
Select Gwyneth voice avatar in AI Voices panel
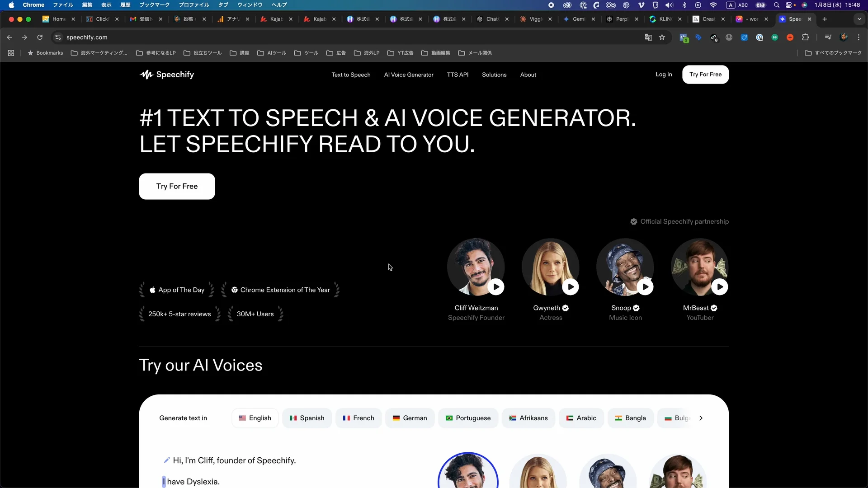coord(538,471)
